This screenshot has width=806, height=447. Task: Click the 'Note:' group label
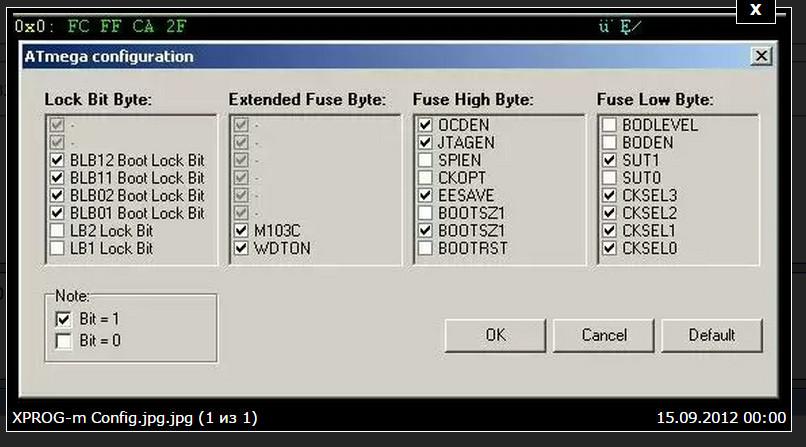click(72, 296)
